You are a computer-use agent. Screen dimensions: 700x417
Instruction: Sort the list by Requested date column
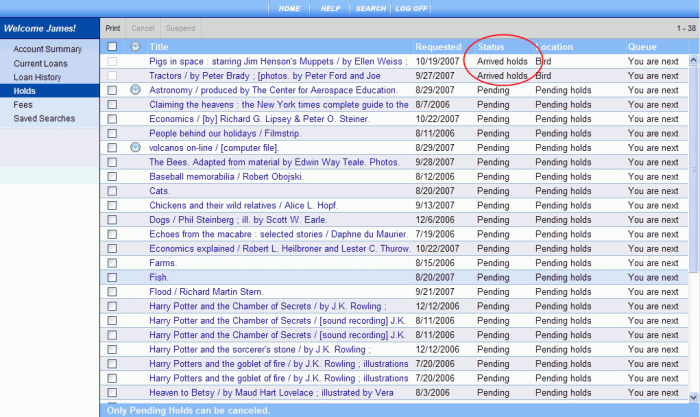pyautogui.click(x=438, y=47)
